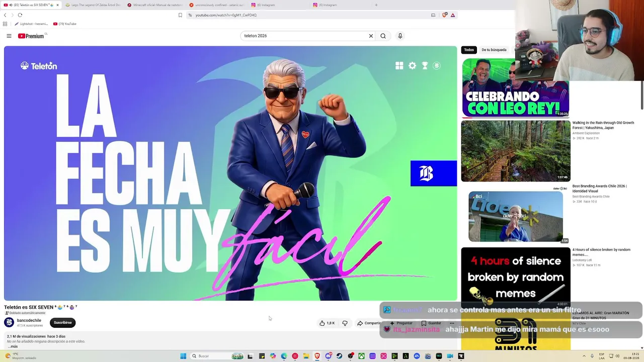The height and width of the screenshot is (362, 644).
Task: Go to YouTube Premium home logo
Action: 31,36
